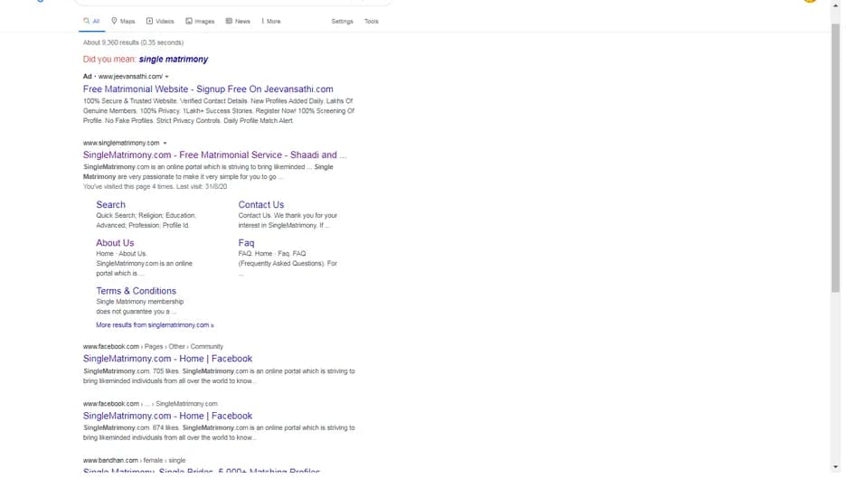
Task: Open the About Us sitelink
Action: coord(115,242)
